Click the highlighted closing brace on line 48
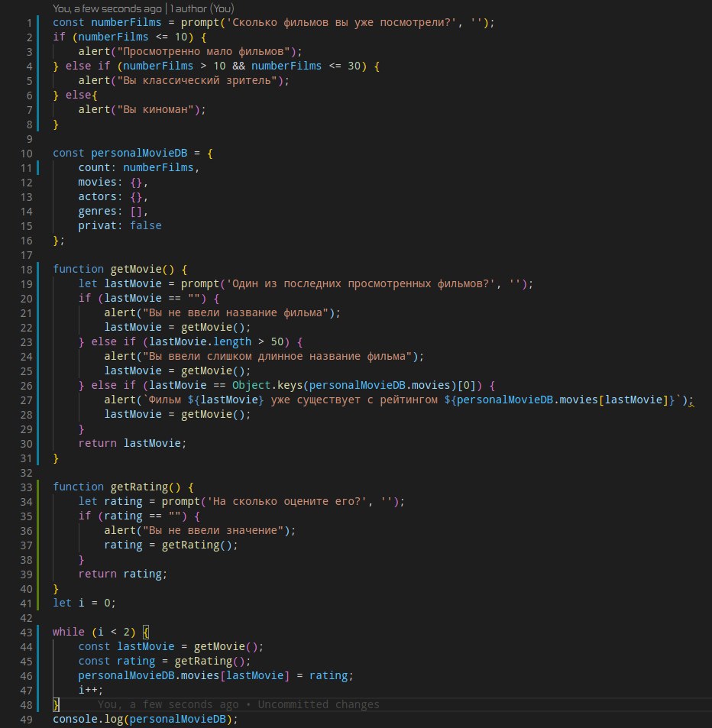The width and height of the screenshot is (712, 728). 56,705
